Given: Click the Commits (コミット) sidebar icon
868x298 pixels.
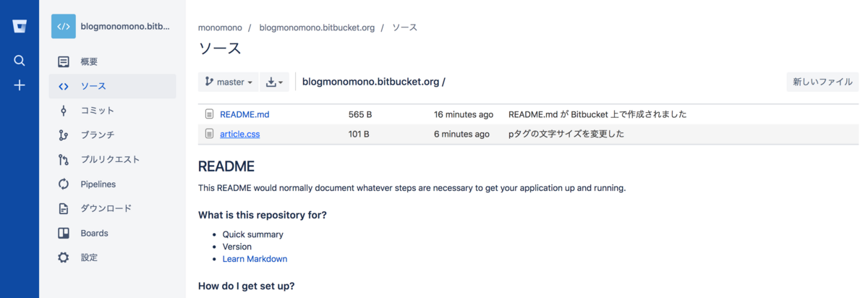Looking at the screenshot, I should click(64, 111).
